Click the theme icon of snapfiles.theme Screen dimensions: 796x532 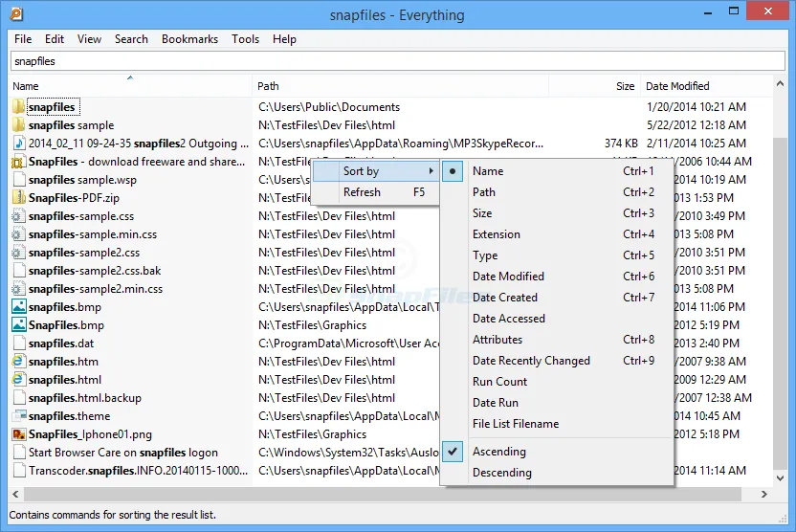click(x=19, y=416)
